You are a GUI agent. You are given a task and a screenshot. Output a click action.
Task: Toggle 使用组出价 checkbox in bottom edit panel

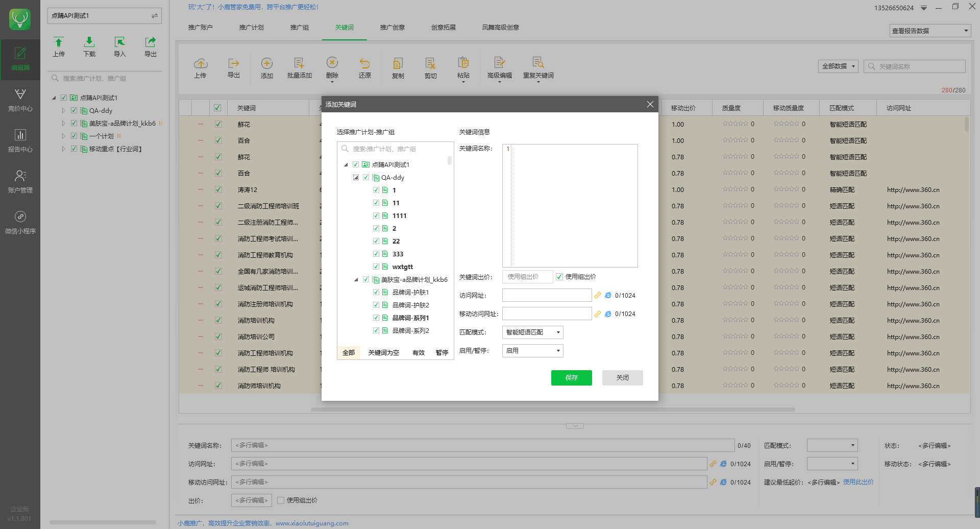pos(281,500)
